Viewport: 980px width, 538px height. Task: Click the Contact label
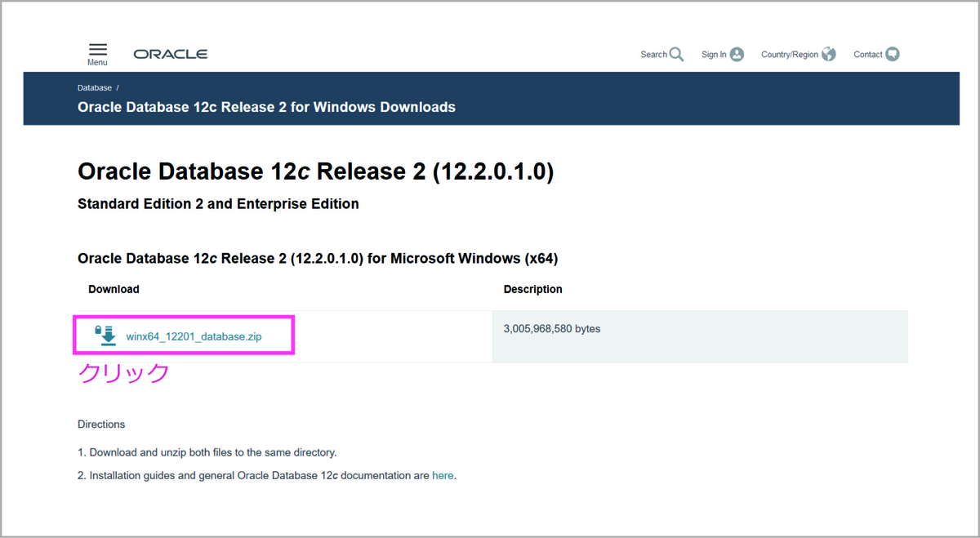[x=866, y=54]
